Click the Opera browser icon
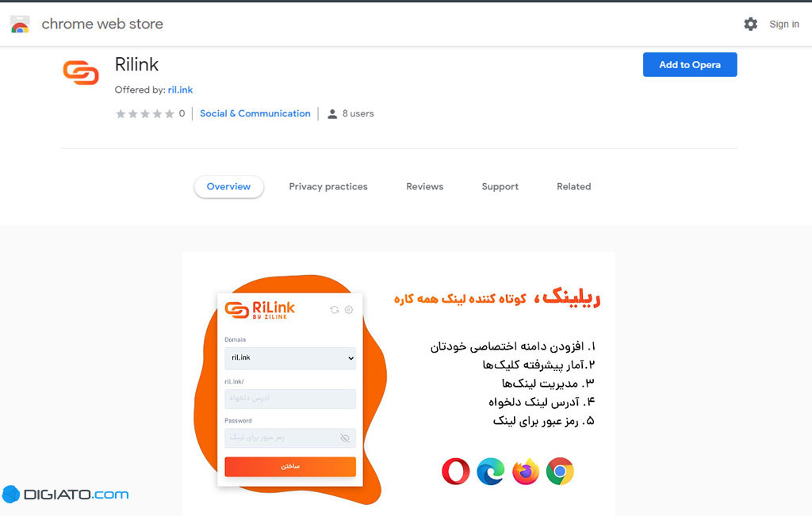 pos(456,472)
